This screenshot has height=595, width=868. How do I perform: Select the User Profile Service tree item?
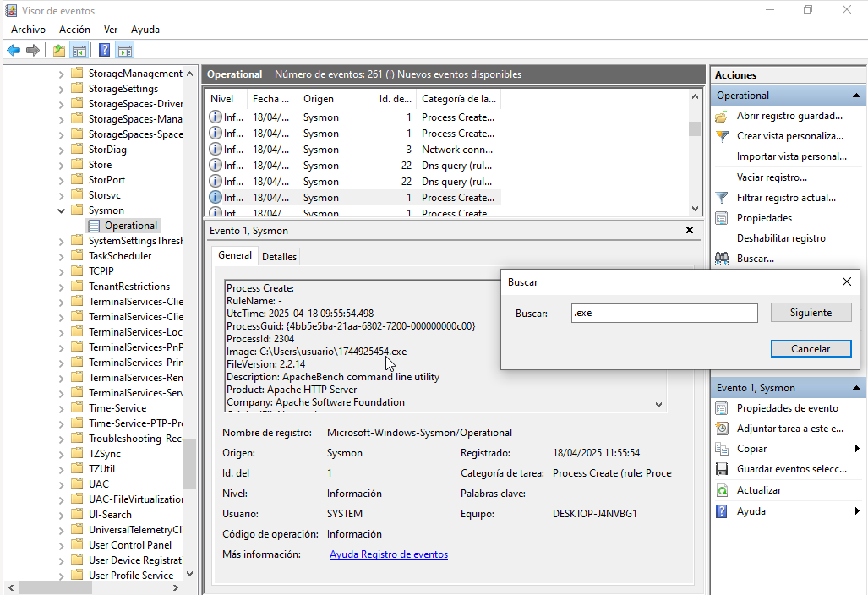131,576
